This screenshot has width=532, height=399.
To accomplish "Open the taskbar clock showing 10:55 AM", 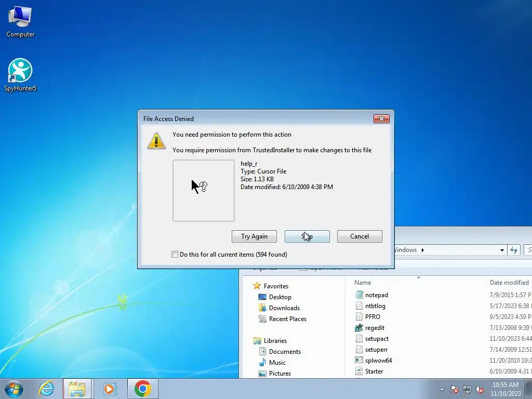I will (505, 389).
